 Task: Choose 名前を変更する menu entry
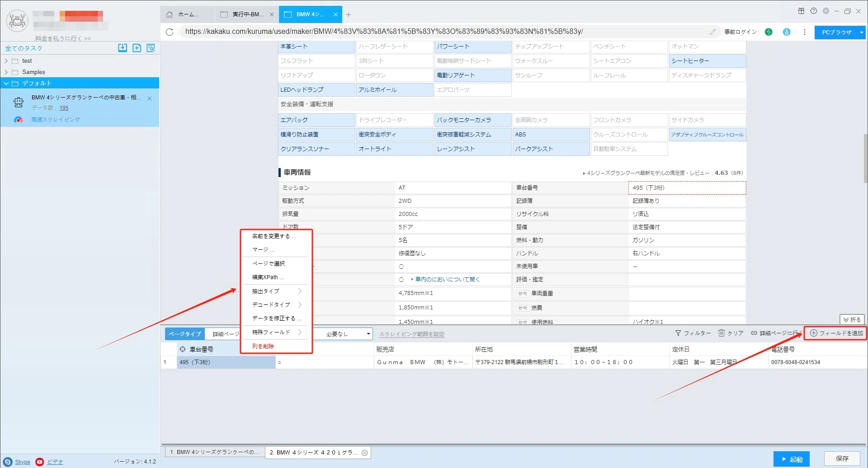tap(274, 236)
